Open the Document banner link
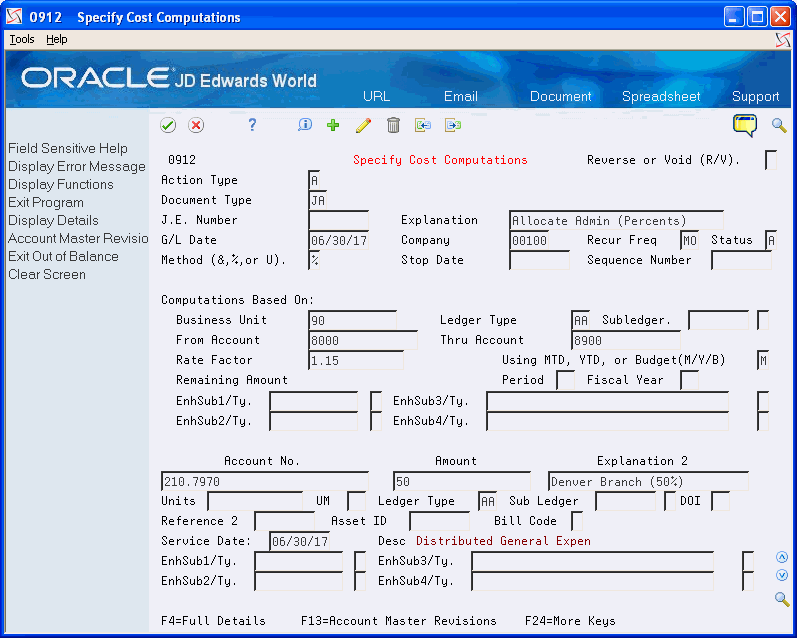 561,97
